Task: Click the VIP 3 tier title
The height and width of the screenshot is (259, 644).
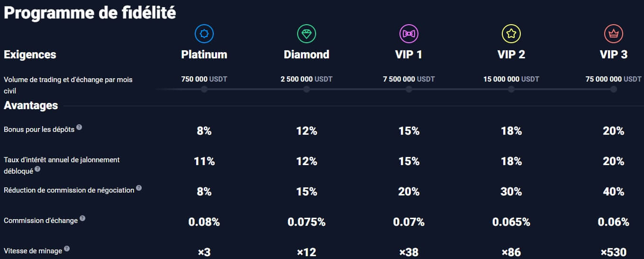Action: point(614,55)
